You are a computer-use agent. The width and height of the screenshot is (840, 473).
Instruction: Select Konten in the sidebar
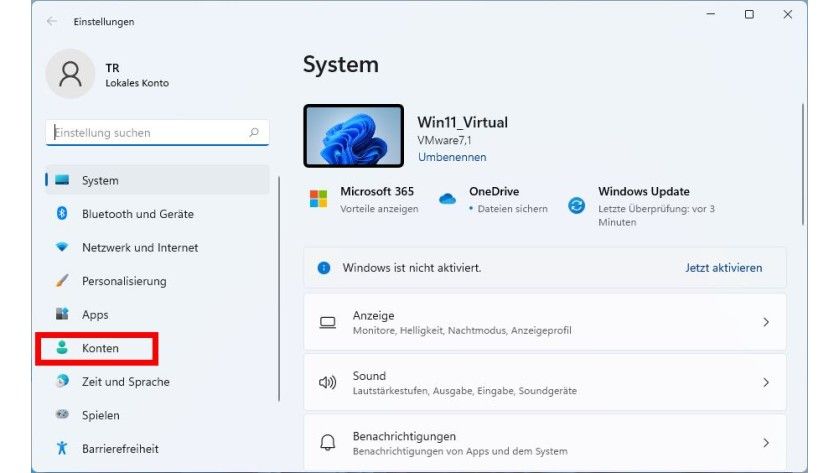157,348
